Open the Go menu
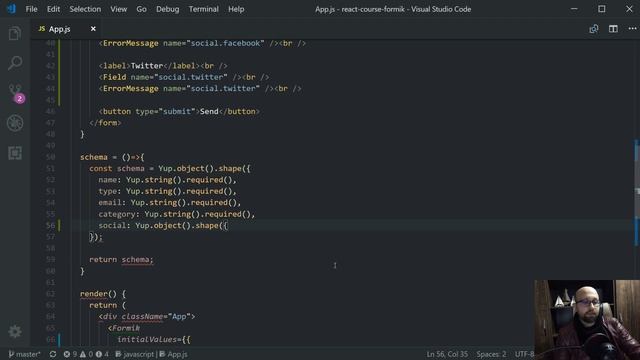This screenshot has height=360, width=640. pos(141,9)
